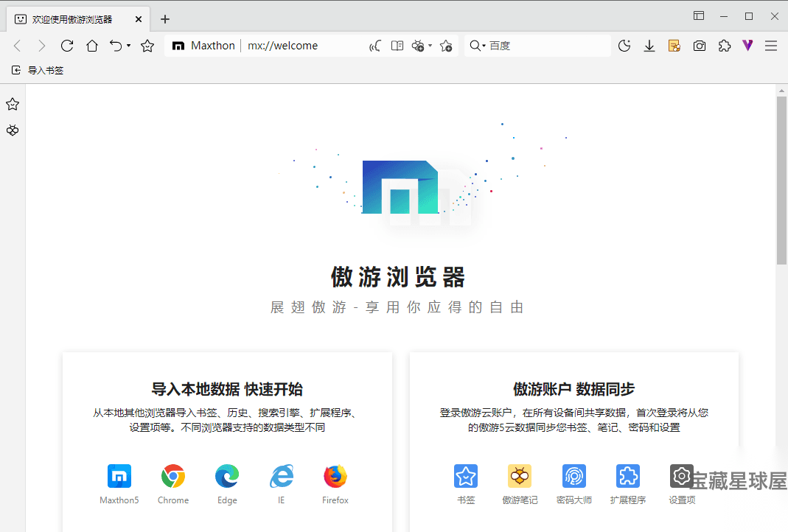Toggle read-aloud icon in address bar
788x532 pixels.
click(x=375, y=46)
